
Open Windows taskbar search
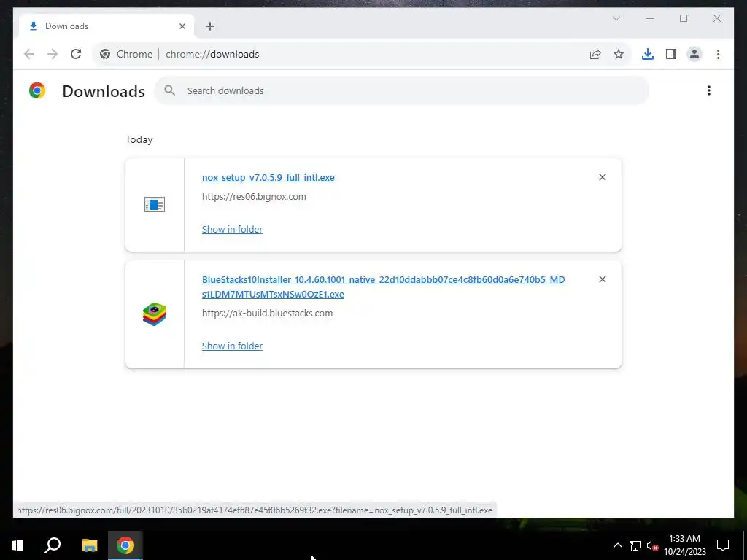53,545
